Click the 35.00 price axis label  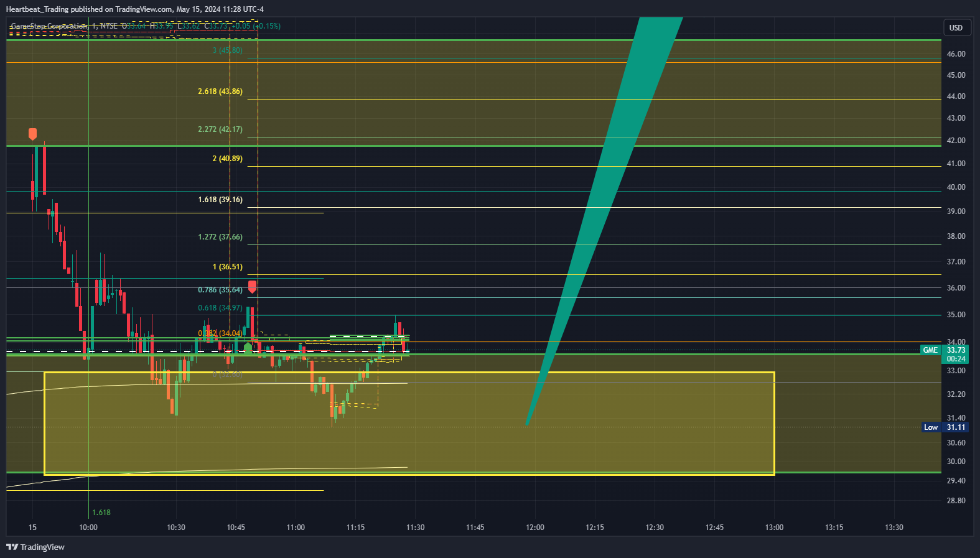point(956,315)
